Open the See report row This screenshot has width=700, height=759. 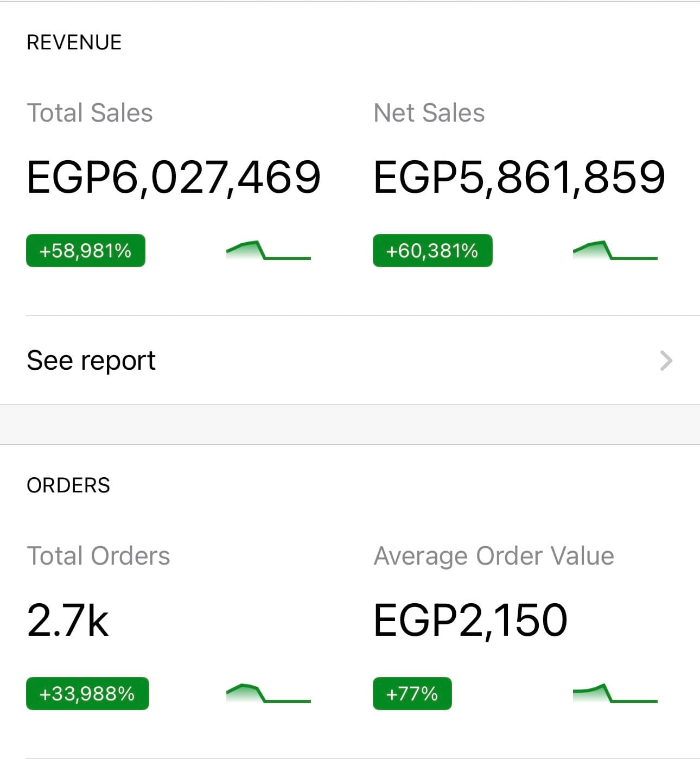coord(350,360)
